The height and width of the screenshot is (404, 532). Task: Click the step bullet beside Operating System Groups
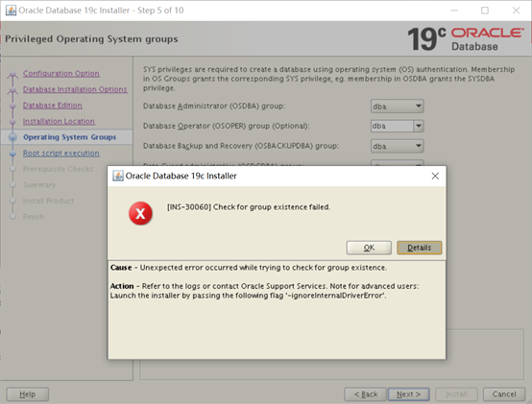[x=12, y=137]
